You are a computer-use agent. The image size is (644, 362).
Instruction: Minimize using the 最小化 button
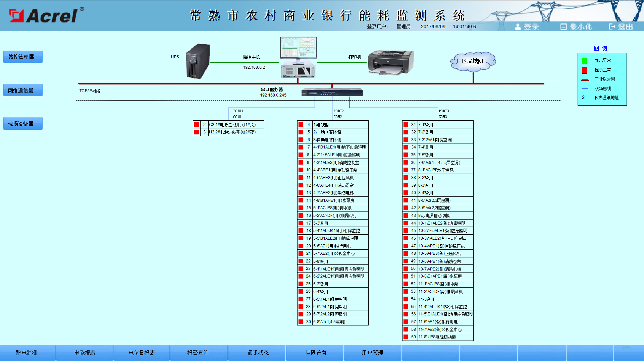pyautogui.click(x=576, y=27)
